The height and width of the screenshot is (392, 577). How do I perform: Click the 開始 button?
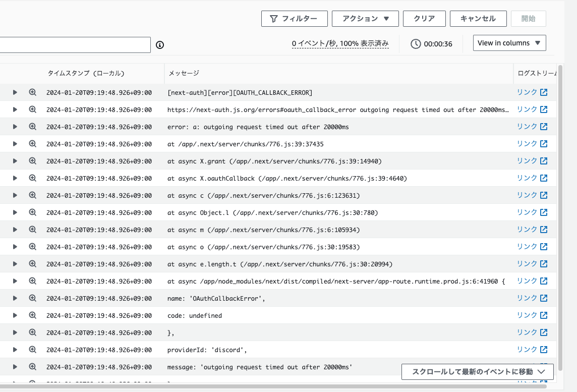tap(529, 18)
